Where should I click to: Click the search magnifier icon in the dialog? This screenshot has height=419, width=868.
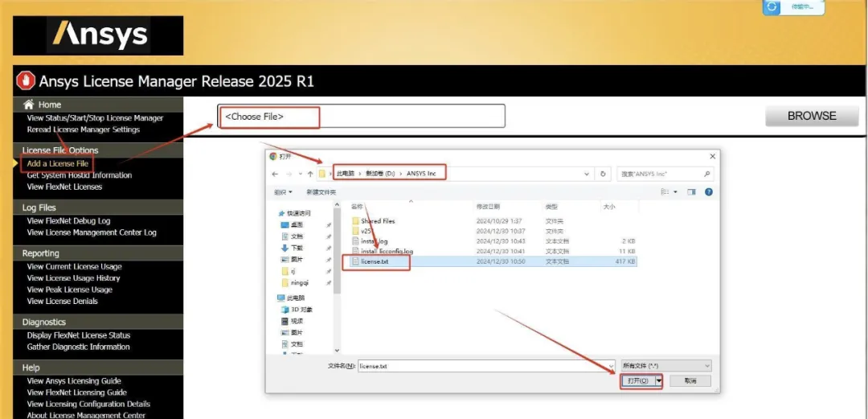tap(707, 174)
